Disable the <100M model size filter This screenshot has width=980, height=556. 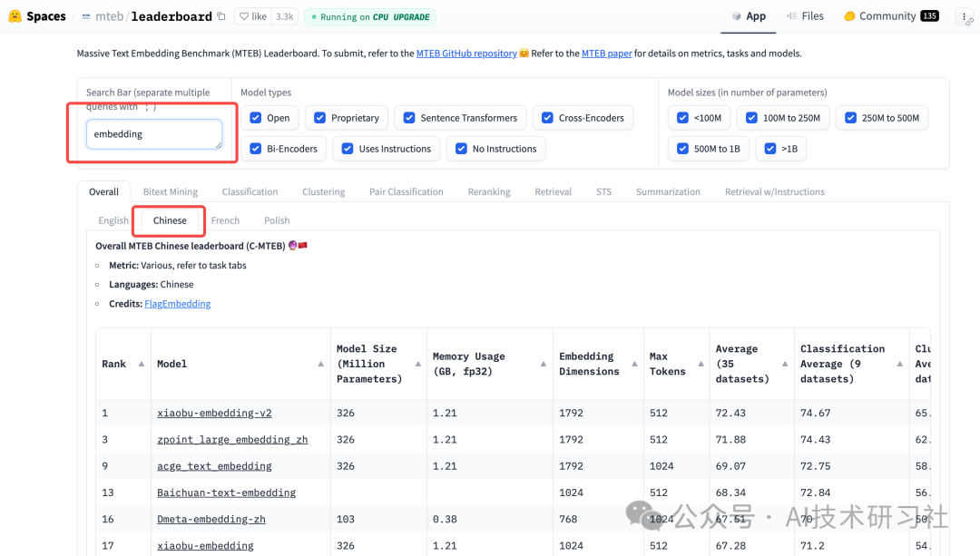pos(683,118)
